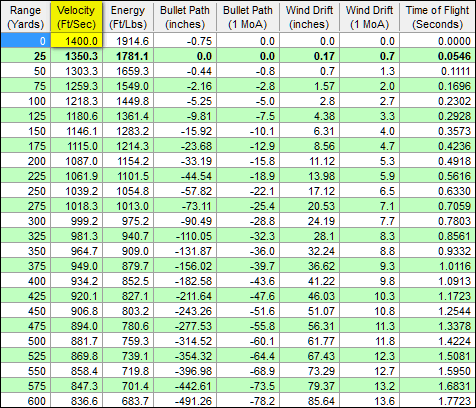476x408 pixels.
Task: Select the bold 25 yard range cell
Action: [x=26, y=56]
